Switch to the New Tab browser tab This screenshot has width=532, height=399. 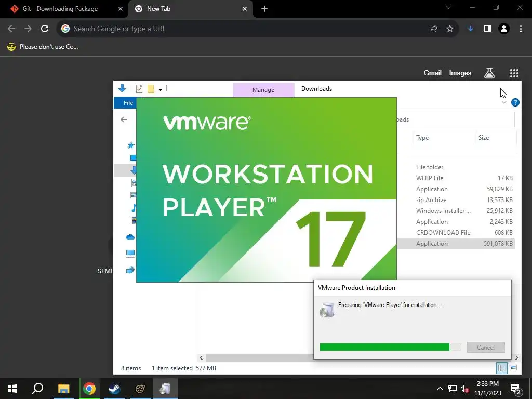[190, 9]
